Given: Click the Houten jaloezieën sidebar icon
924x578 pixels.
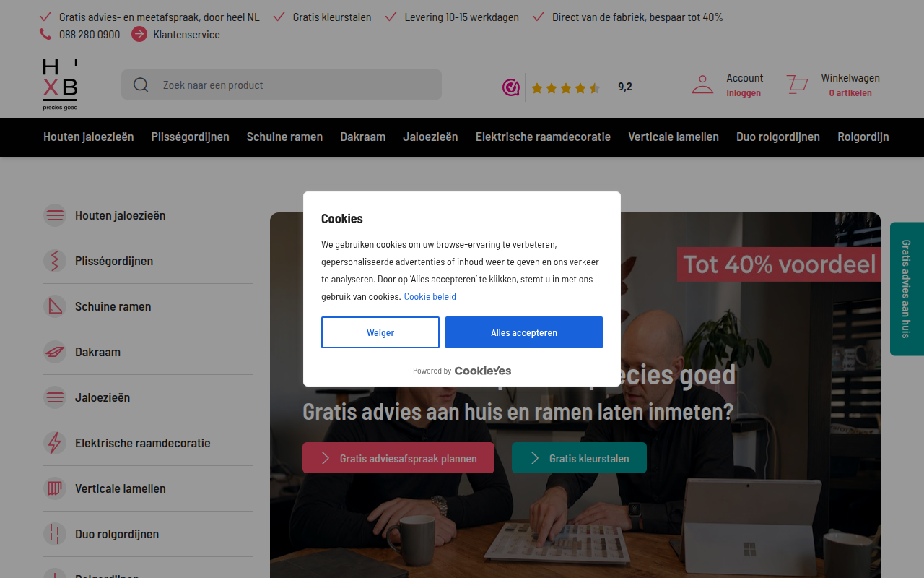Looking at the screenshot, I should 55,215.
